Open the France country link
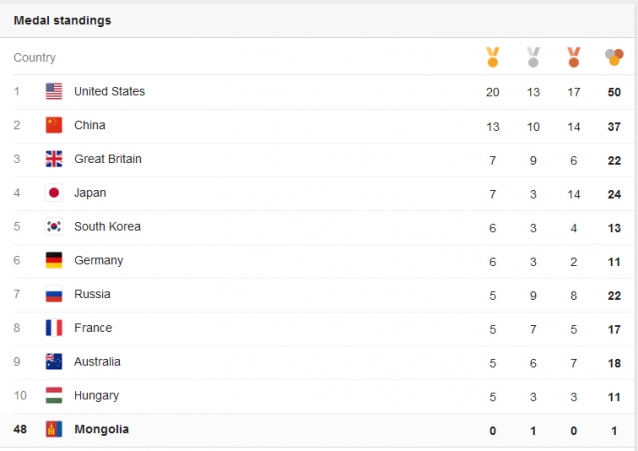This screenshot has width=638, height=451. tap(93, 328)
